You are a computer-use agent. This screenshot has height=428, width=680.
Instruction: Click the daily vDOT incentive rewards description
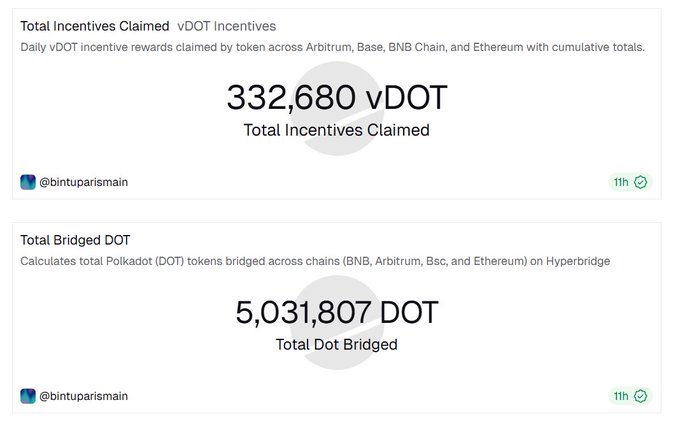[x=332, y=47]
